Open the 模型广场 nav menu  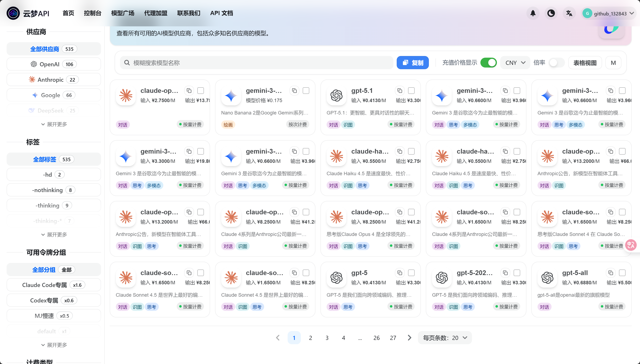pos(123,13)
